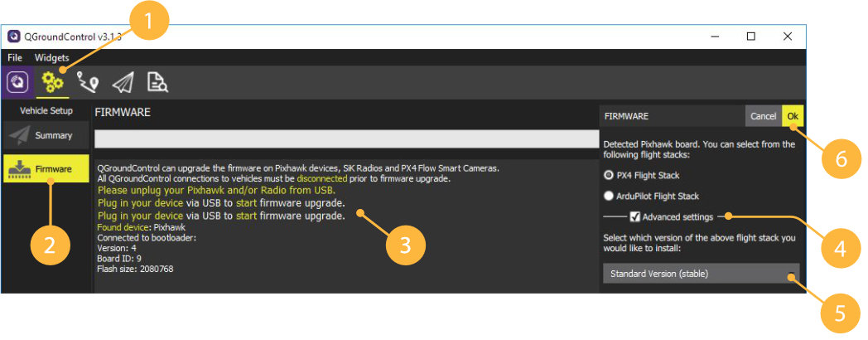Click the 'Flash size: 2080768' line
The height and width of the screenshot is (340, 868).
point(136,269)
